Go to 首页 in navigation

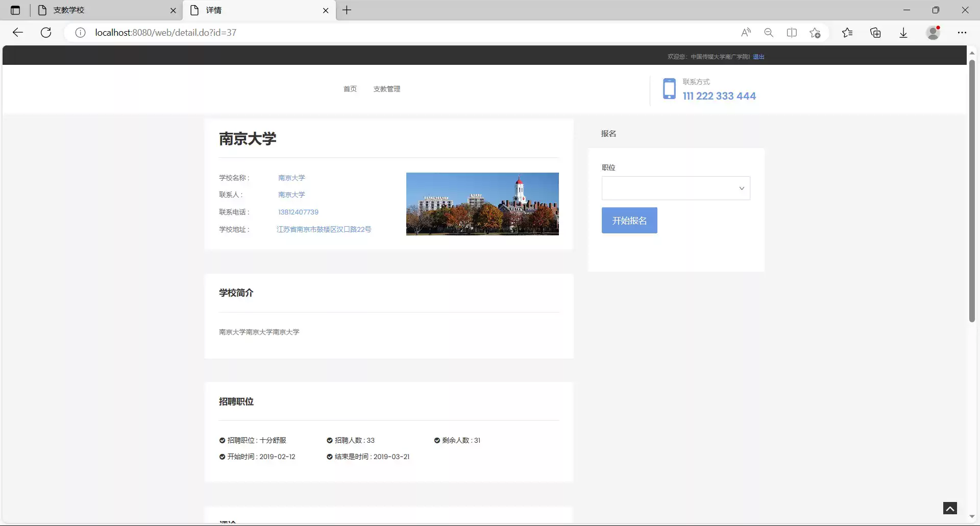[x=350, y=89]
